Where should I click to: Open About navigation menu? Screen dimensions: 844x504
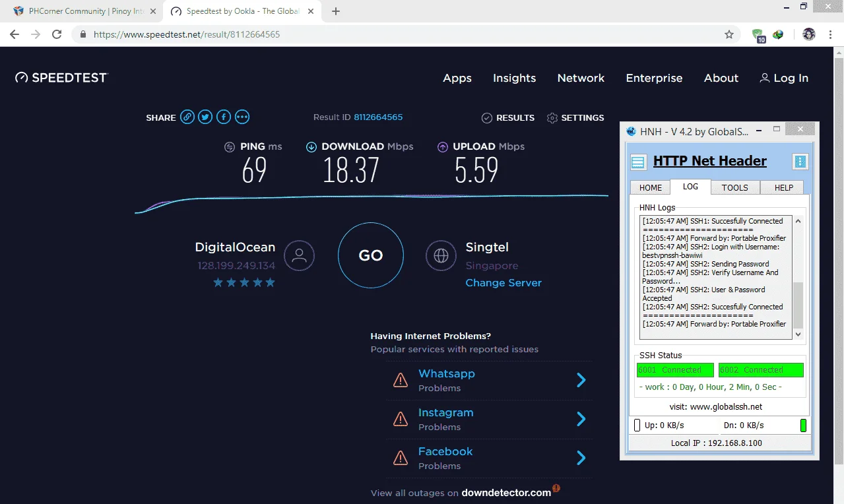coord(721,78)
